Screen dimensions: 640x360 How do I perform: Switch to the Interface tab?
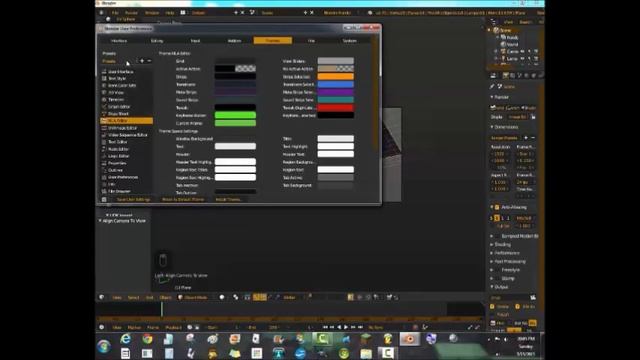point(119,41)
